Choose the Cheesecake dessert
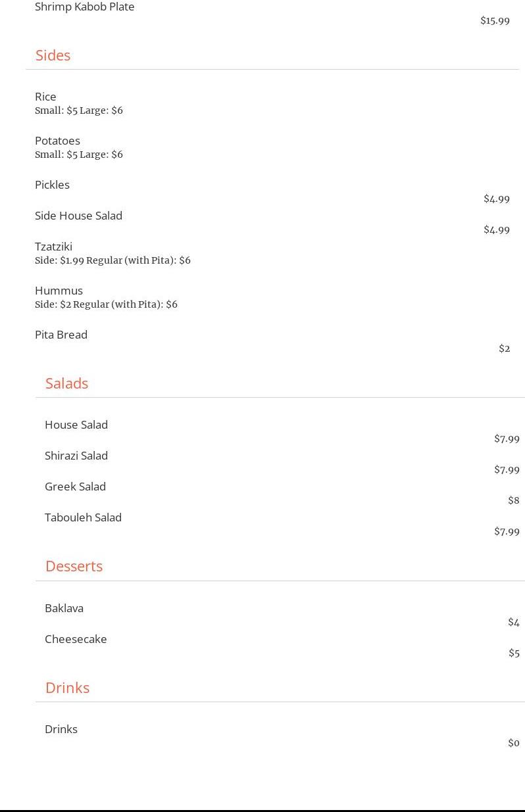Image resolution: width=525 pixels, height=812 pixels. (76, 639)
